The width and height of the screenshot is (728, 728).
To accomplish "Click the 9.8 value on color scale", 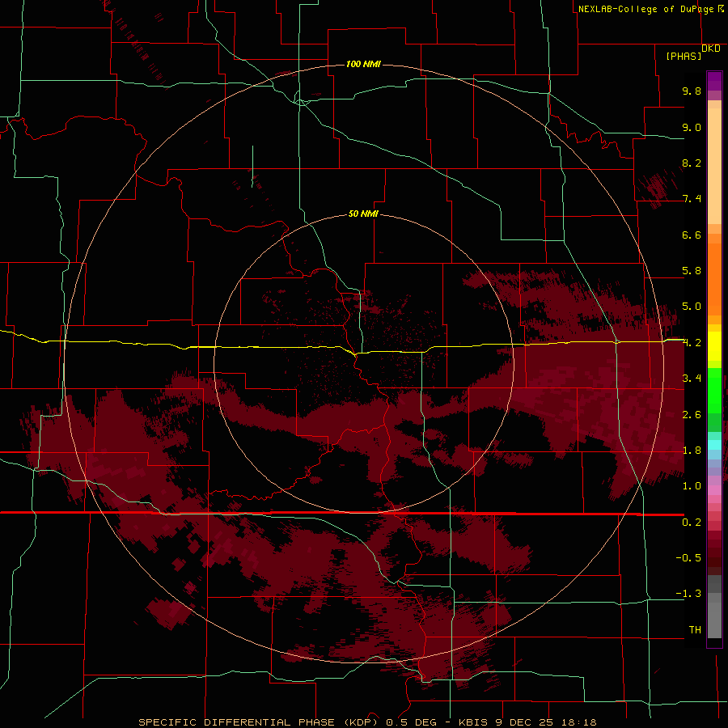I will coord(692,91).
